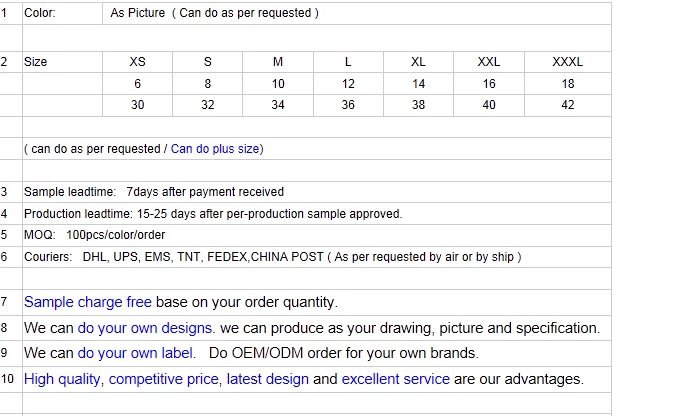Screen dimensions: 677x416
Task: Click the "Can do plus size" link
Action: [x=215, y=149]
